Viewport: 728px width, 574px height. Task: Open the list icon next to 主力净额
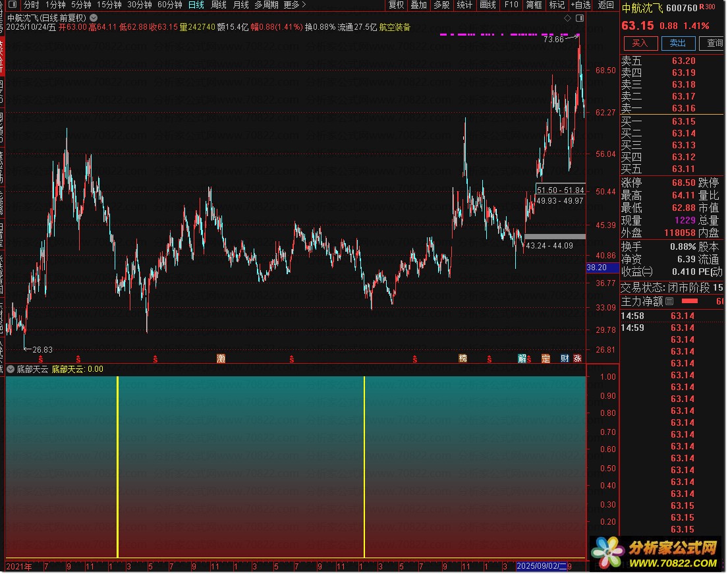669,301
